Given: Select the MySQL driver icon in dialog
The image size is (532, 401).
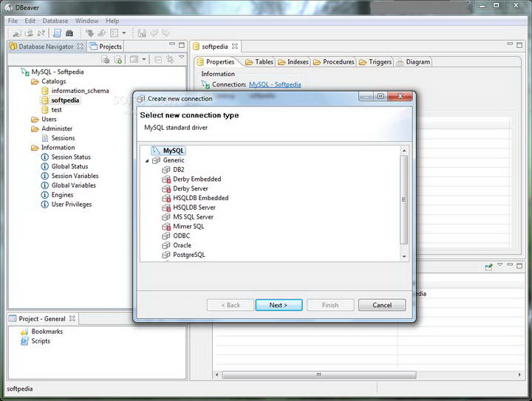Looking at the screenshot, I should [155, 151].
